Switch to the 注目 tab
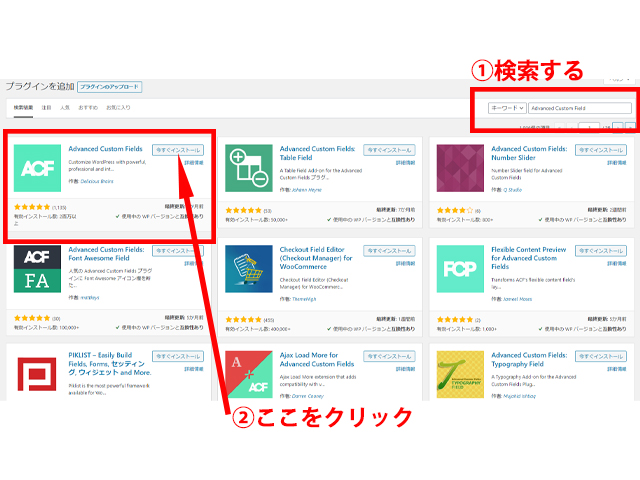Screen dimensions: 640x480 tap(47, 108)
